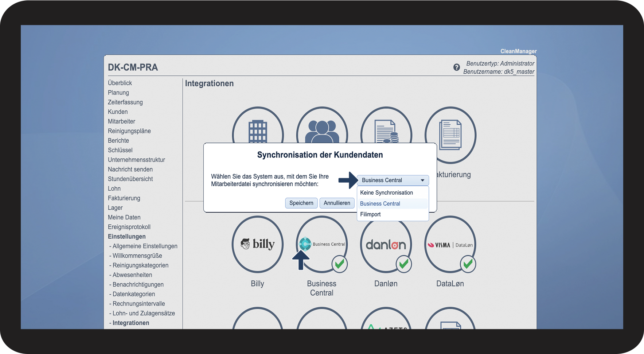The width and height of the screenshot is (644, 354).
Task: Open Lohn in the sidebar
Action: (114, 188)
